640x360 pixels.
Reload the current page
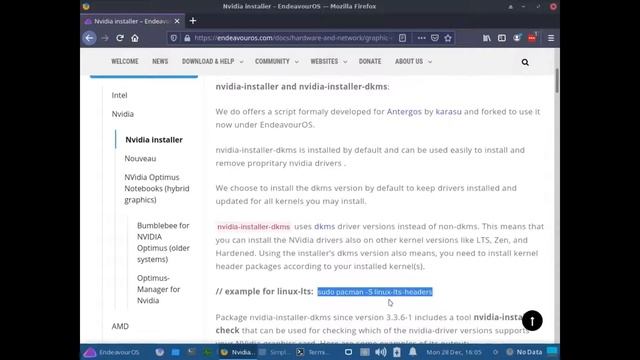pos(120,38)
